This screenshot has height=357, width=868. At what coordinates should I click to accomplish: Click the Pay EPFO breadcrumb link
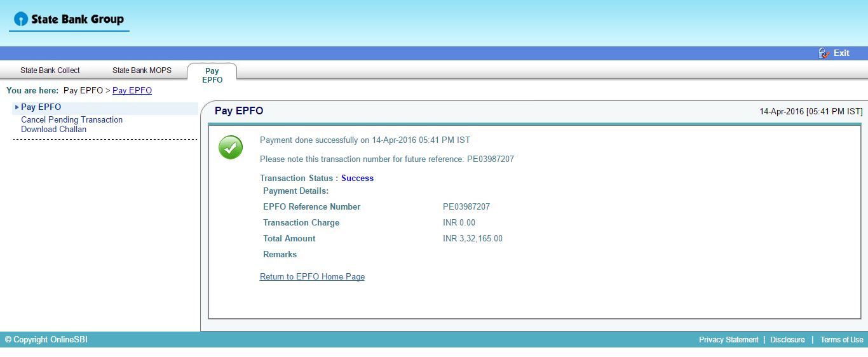[x=132, y=91]
